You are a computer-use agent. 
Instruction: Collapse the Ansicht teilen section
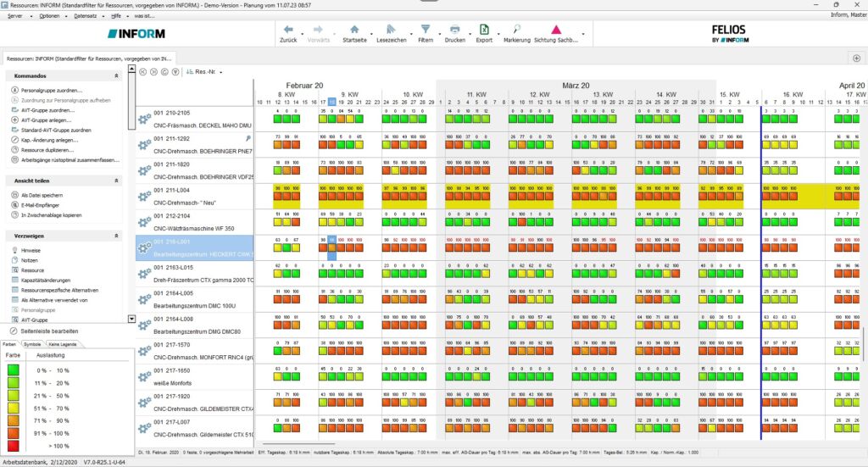tap(116, 181)
